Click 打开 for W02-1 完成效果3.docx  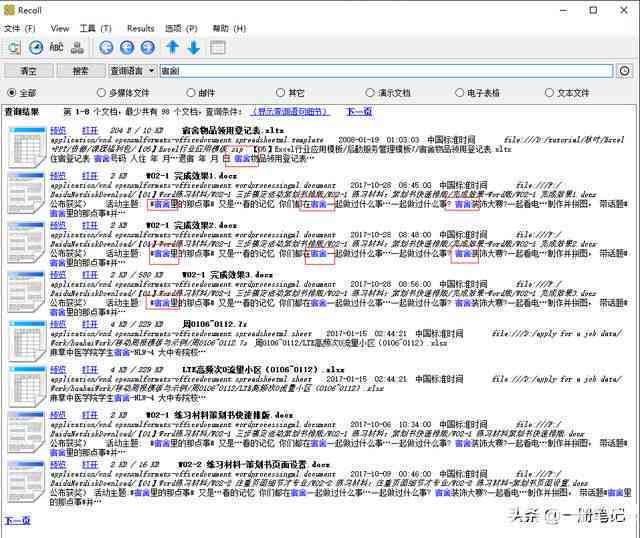coord(90,274)
